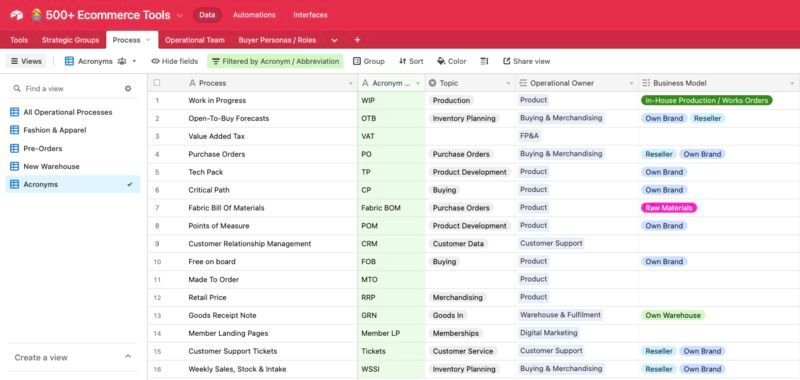800x380 pixels.
Task: Click Share view button
Action: [x=527, y=61]
